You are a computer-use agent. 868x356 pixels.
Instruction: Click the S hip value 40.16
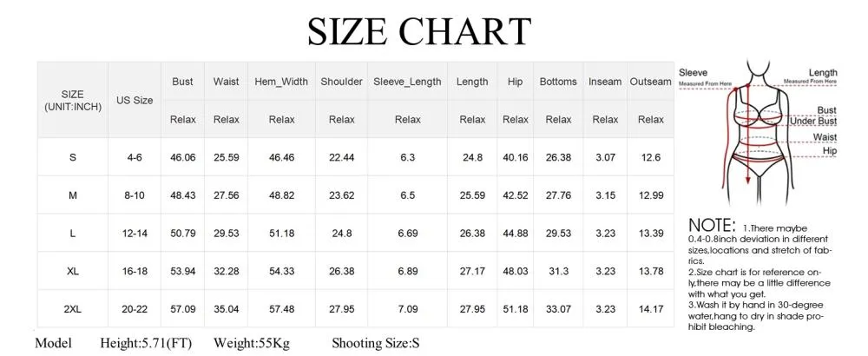[x=516, y=157]
